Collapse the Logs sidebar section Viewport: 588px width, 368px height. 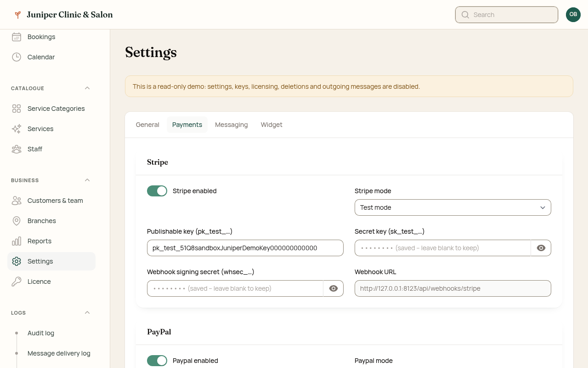(x=87, y=313)
